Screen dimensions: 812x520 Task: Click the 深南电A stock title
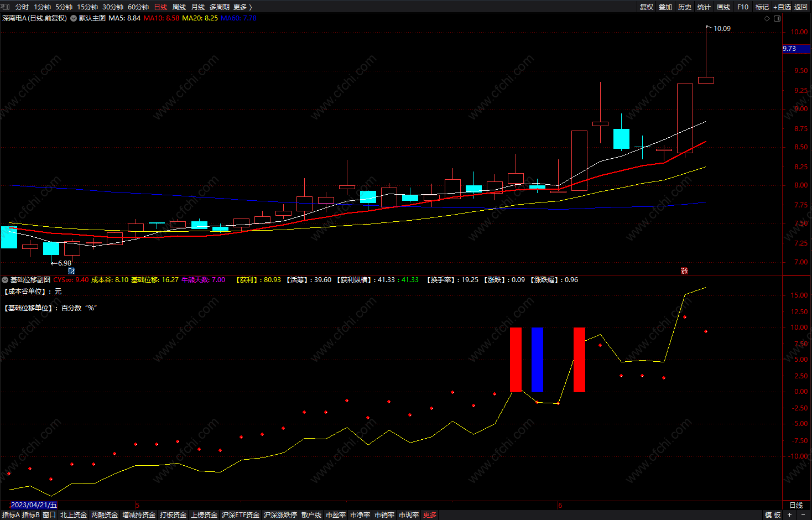[34, 18]
